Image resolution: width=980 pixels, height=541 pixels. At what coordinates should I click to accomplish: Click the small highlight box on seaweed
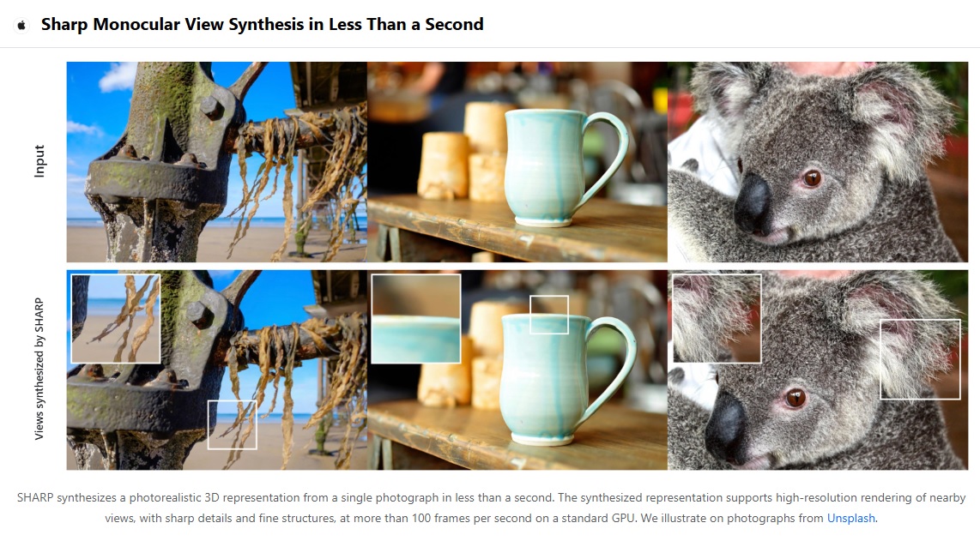click(x=232, y=424)
